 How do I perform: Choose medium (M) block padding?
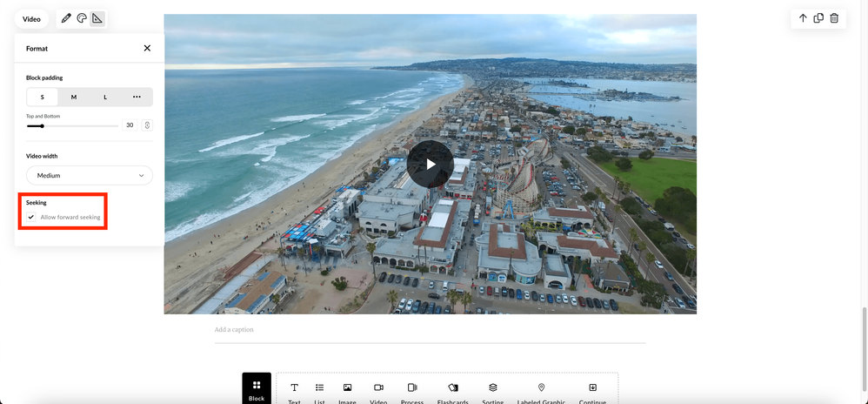pyautogui.click(x=74, y=97)
